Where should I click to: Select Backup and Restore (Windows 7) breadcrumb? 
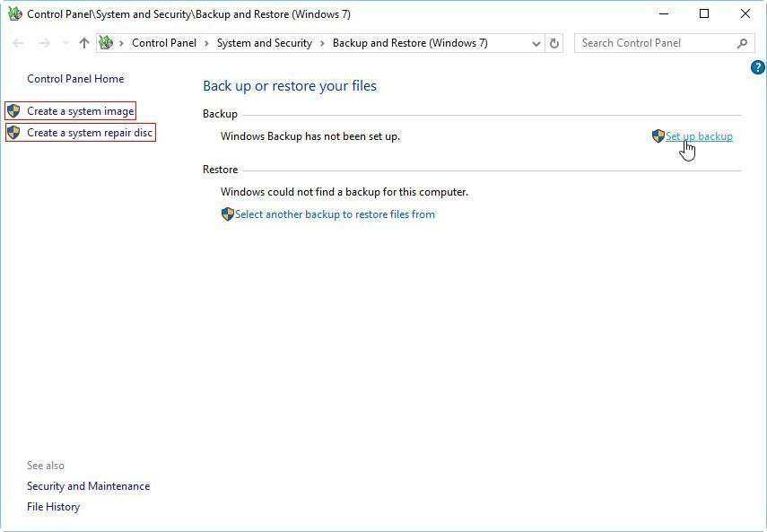[x=410, y=43]
